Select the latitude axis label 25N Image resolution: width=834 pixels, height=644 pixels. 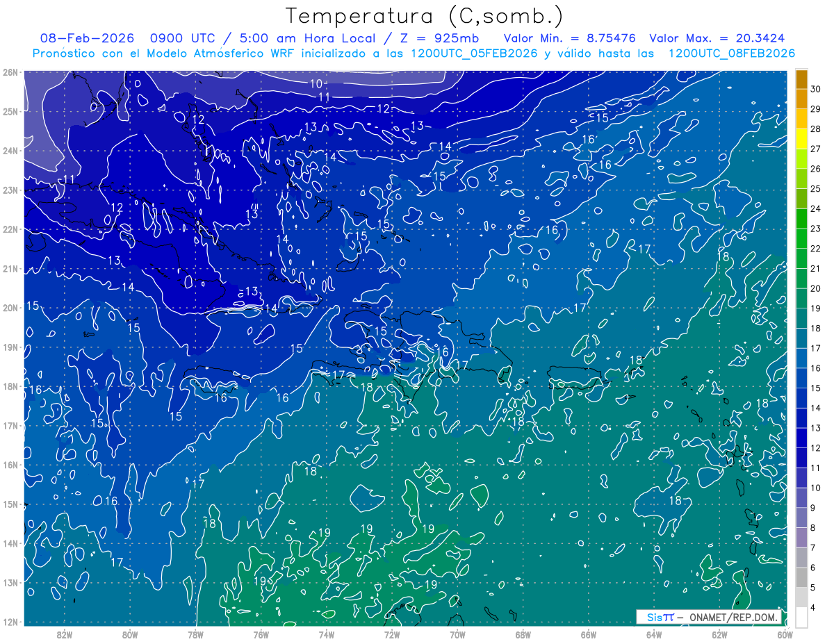[10, 111]
